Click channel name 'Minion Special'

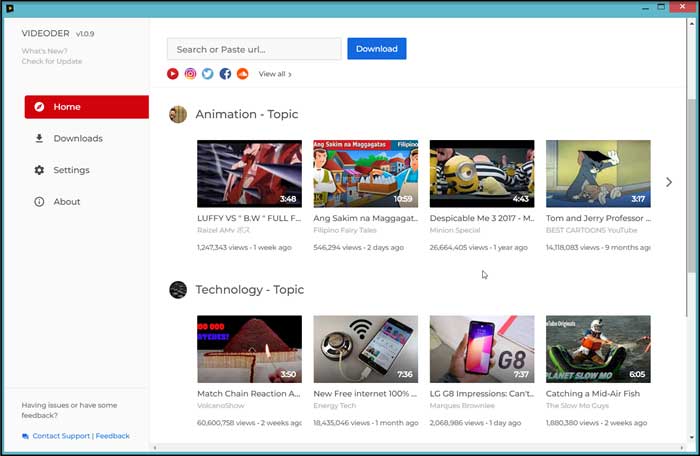click(455, 230)
